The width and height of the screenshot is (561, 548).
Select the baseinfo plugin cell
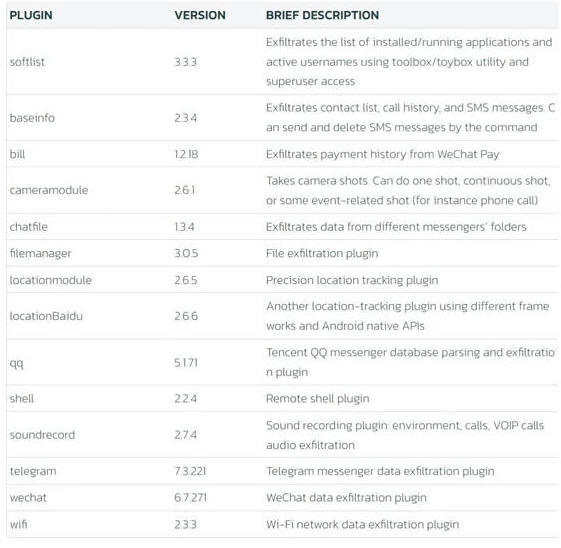pos(32,118)
